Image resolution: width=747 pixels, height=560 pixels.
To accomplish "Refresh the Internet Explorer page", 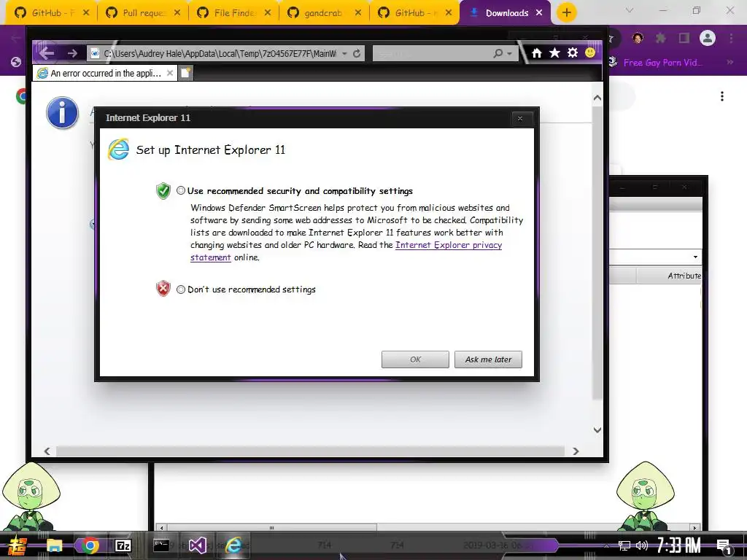I will coord(356,53).
